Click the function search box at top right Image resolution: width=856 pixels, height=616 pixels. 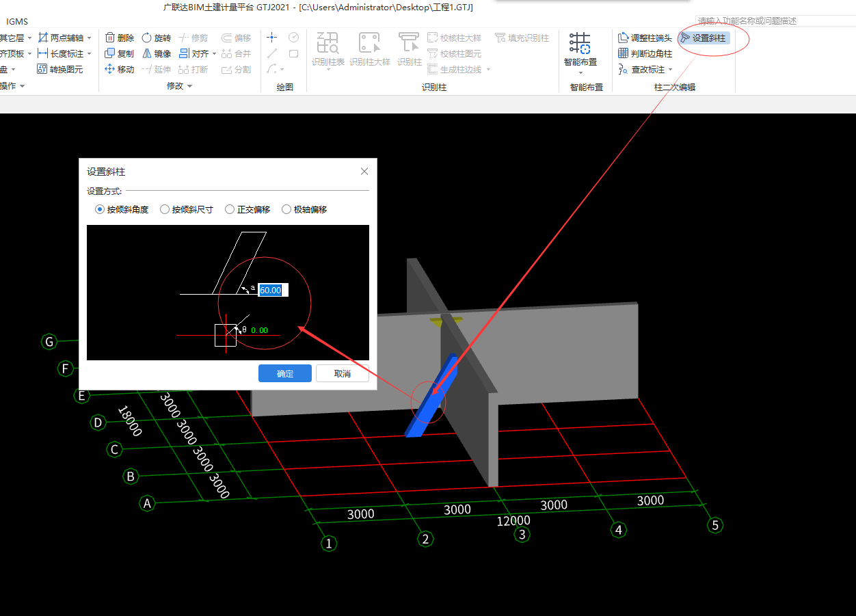[775, 21]
